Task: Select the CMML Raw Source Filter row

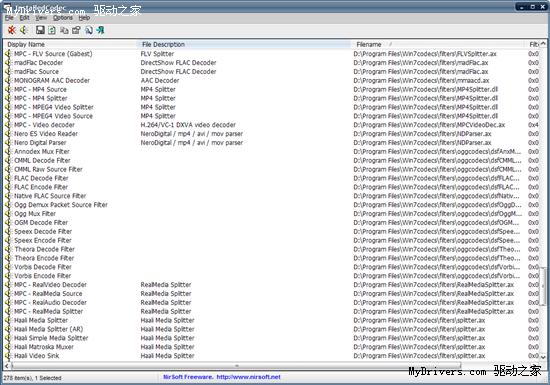Action: (x=272, y=169)
